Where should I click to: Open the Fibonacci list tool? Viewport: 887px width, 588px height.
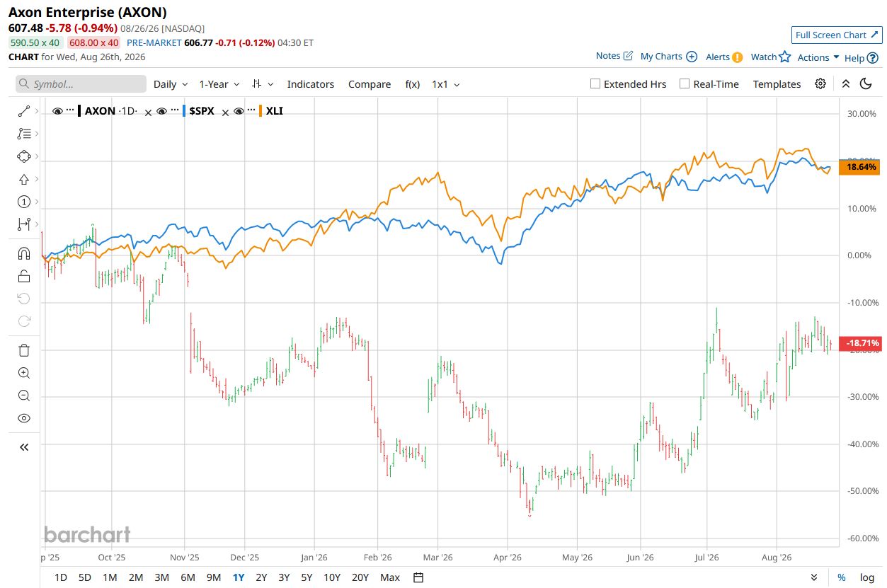[x=24, y=133]
